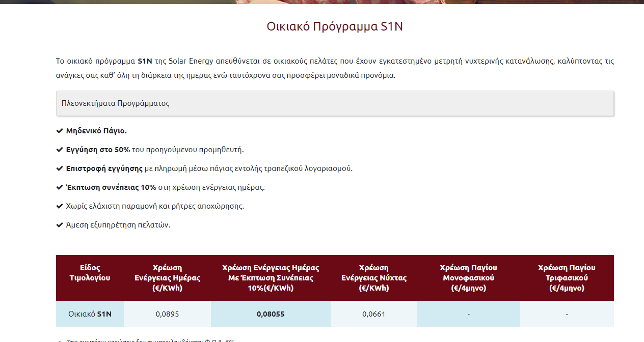Select the Μηδενικό Πάγιο benefit text

96,131
